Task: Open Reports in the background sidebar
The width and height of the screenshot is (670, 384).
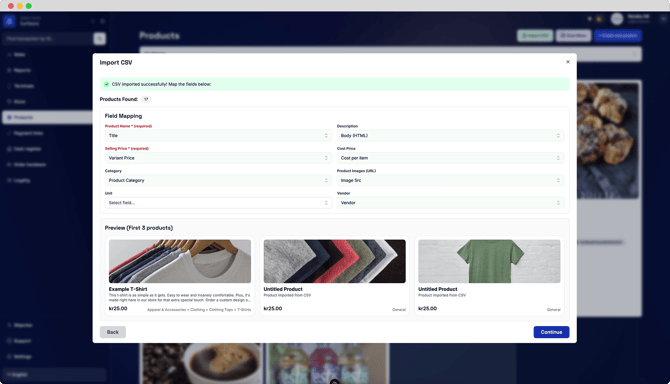Action: 22,70
